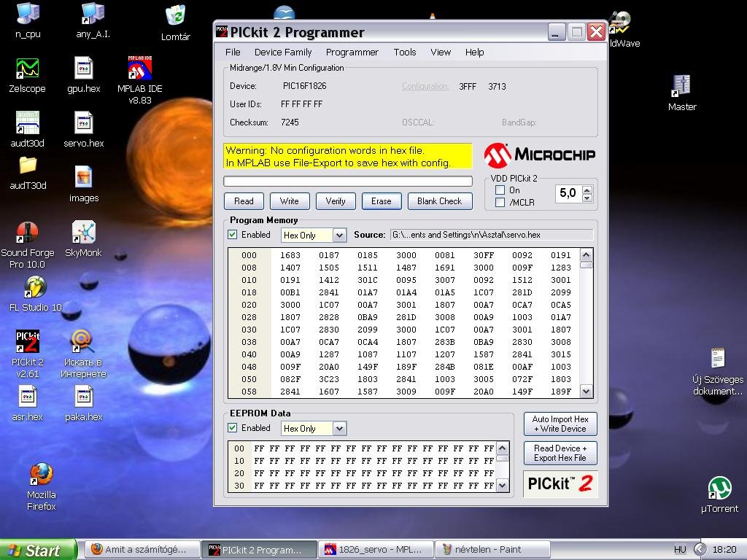The image size is (747, 560).
Task: Select the gpu.hex file icon
Action: 84,75
